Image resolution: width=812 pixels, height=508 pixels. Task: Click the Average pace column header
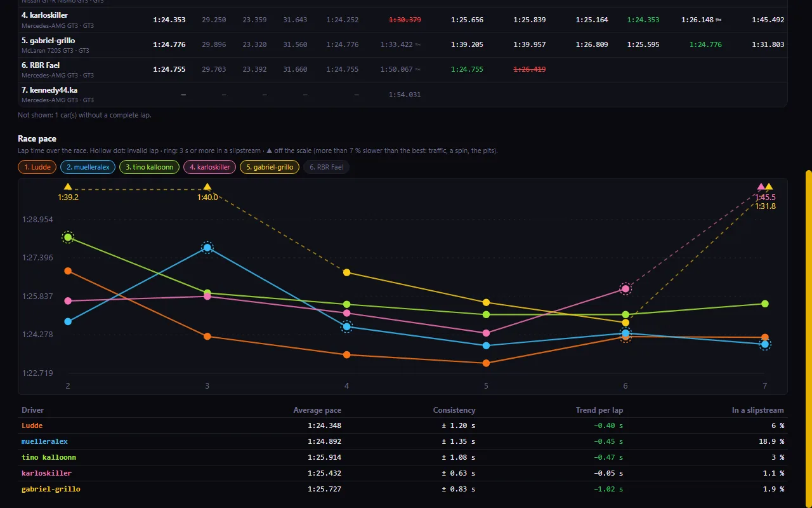[317, 410]
